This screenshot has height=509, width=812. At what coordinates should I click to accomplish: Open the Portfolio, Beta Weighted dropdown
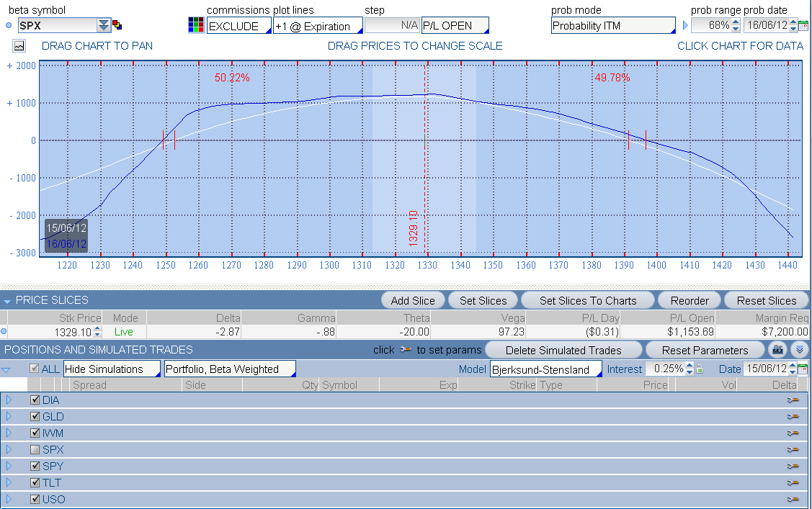pos(230,369)
